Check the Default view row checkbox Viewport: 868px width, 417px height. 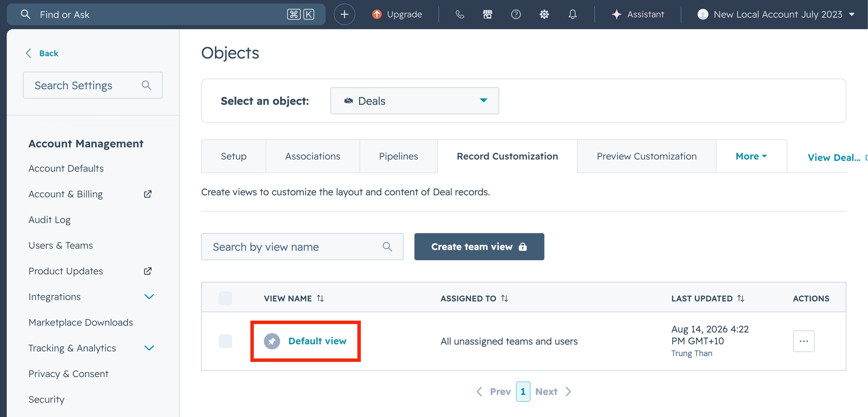[225, 341]
